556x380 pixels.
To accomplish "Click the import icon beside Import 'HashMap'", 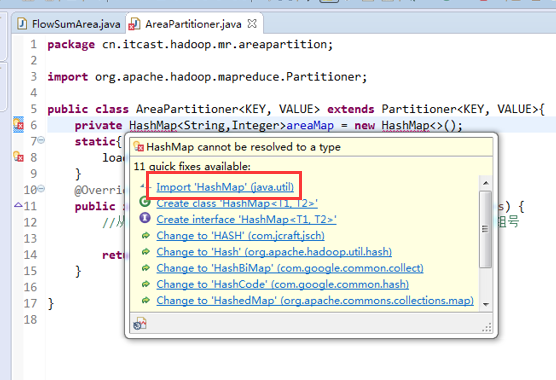I will click(145, 186).
